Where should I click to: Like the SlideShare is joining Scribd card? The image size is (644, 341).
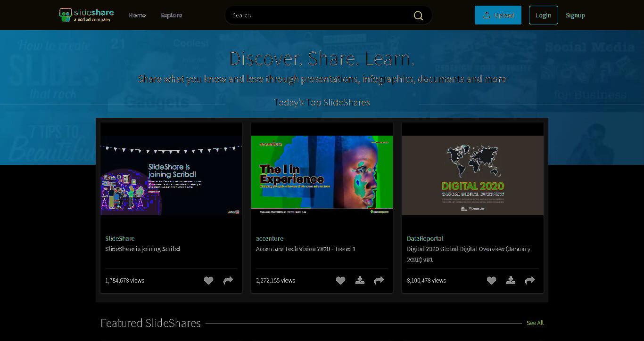208,280
